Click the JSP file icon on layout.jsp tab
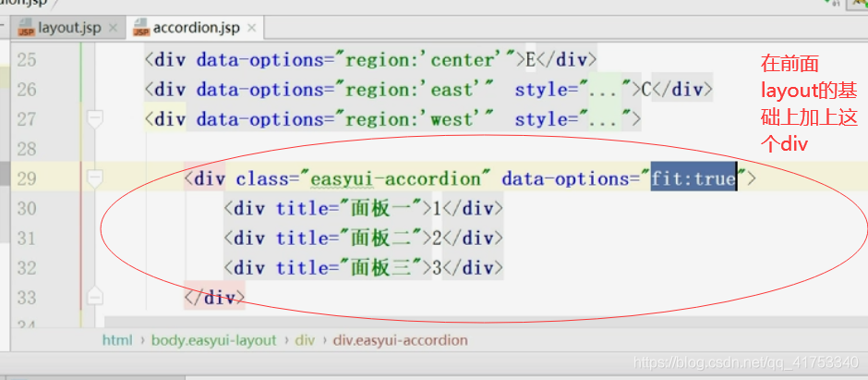This screenshot has width=868, height=380. click(26, 28)
